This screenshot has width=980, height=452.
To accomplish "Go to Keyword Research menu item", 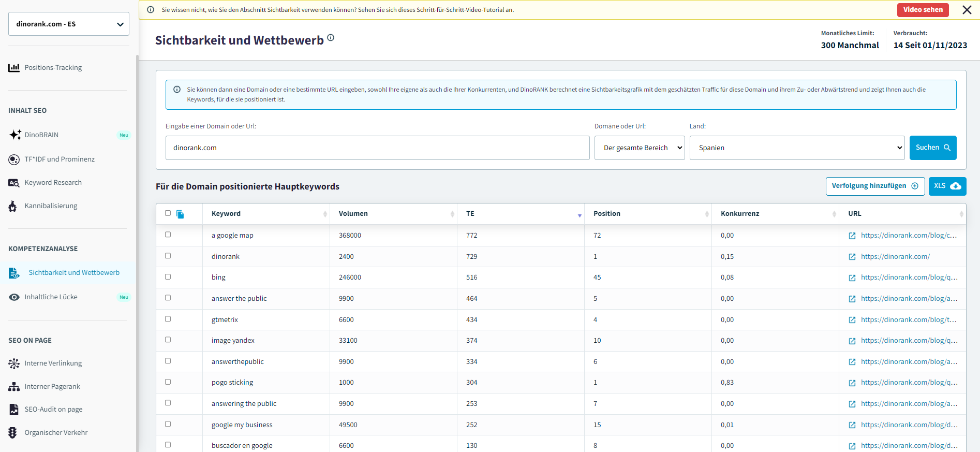I will click(x=53, y=183).
